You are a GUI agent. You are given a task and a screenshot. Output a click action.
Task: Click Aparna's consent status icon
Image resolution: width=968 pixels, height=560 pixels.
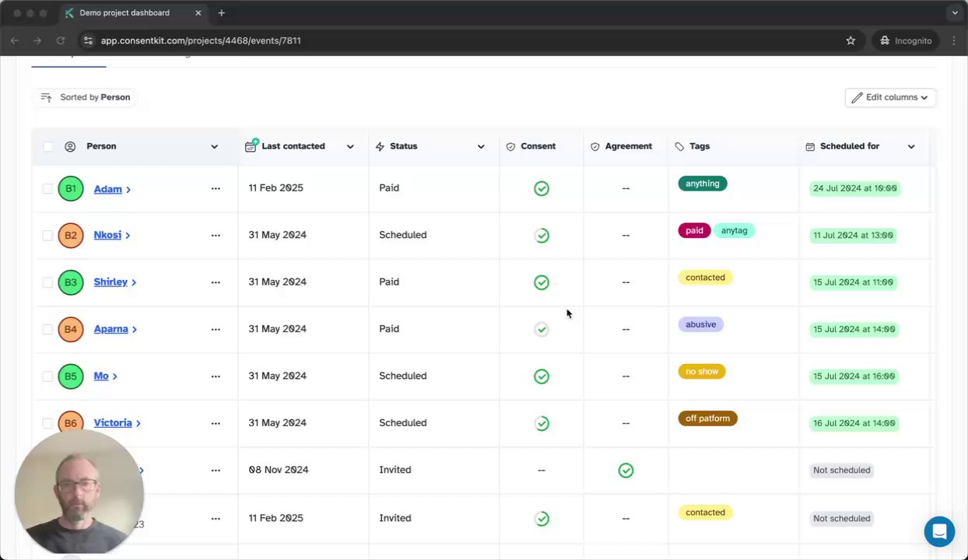click(x=542, y=329)
